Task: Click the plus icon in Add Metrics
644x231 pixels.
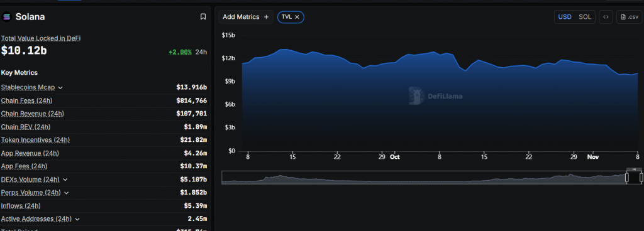Action: point(266,17)
